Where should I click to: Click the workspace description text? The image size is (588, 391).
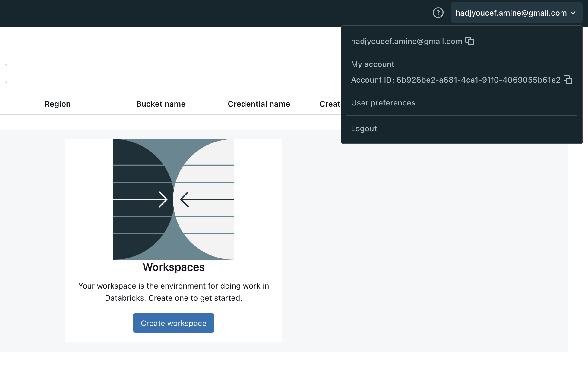(x=174, y=292)
